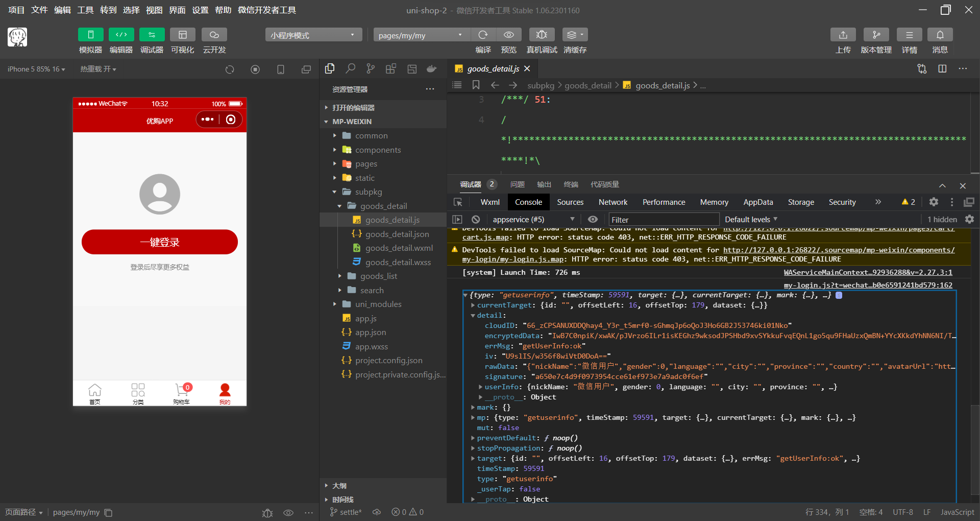Toggle the console live expression eye
980x521 pixels.
[x=593, y=219]
